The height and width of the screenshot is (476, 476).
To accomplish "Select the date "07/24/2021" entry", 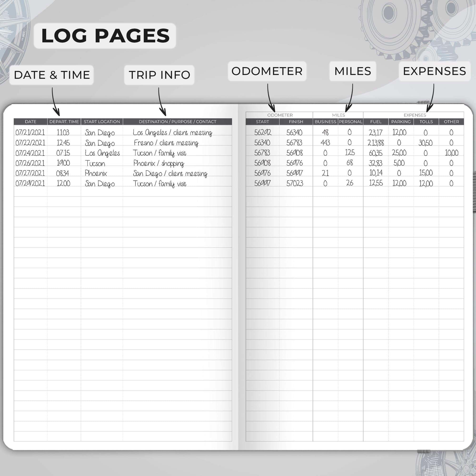I will point(30,153).
